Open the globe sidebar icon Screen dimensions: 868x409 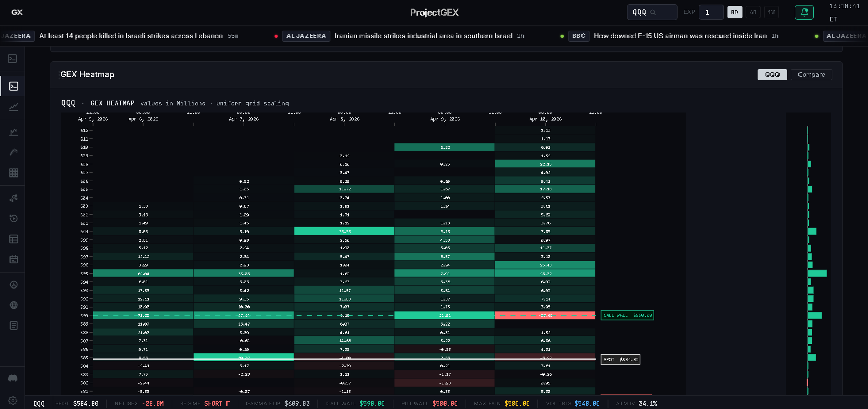tap(14, 305)
